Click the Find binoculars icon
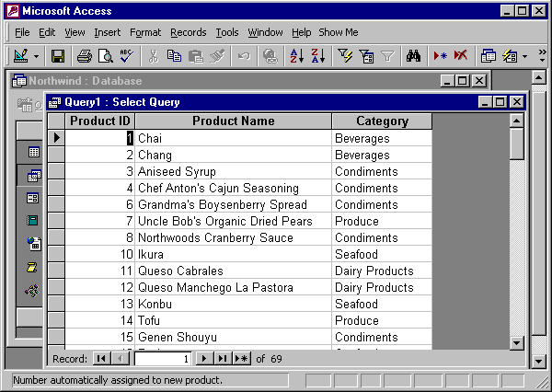552x392 pixels. click(414, 56)
